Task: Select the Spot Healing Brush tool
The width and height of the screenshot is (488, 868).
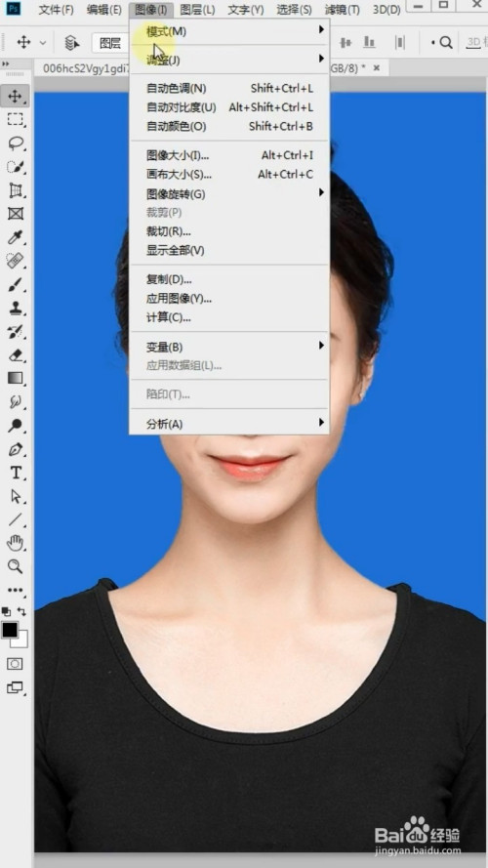Action: pos(15,261)
